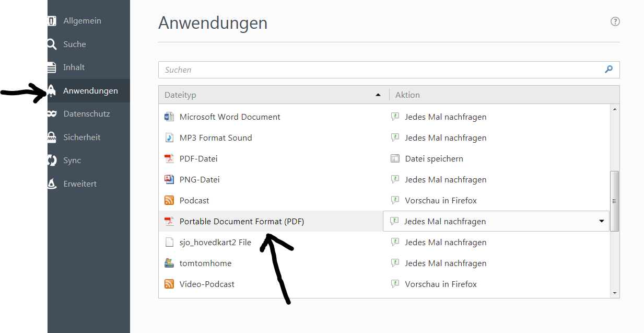Click the Microsoft Word Document file icon
The width and height of the screenshot is (644, 333).
(x=169, y=117)
